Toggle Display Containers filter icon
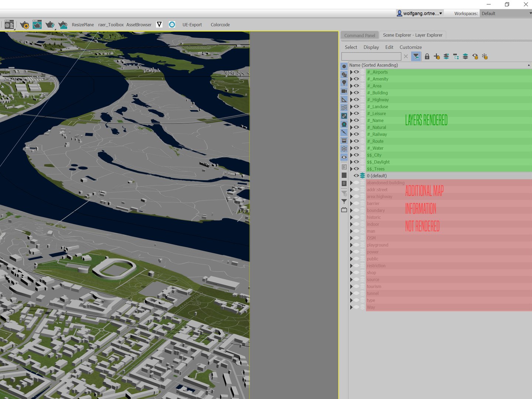Viewport: 532px width, 399px height. click(x=344, y=141)
